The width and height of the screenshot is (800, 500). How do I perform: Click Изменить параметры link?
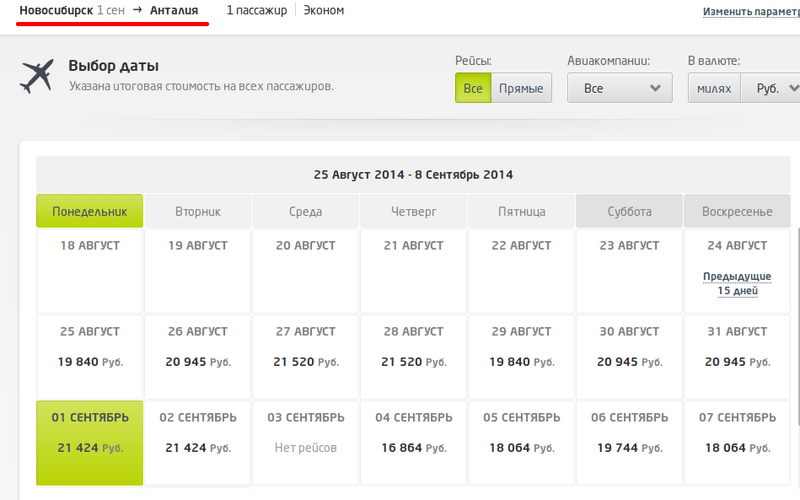point(750,12)
